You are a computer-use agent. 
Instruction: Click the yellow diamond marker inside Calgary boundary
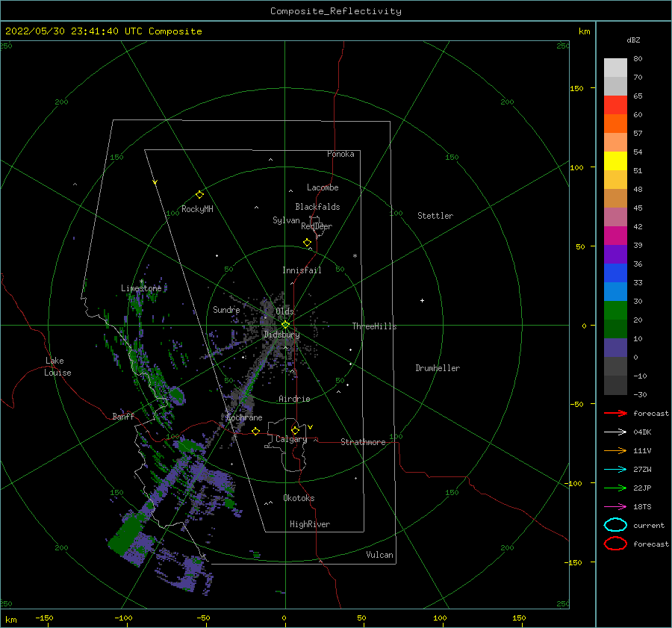[295, 430]
